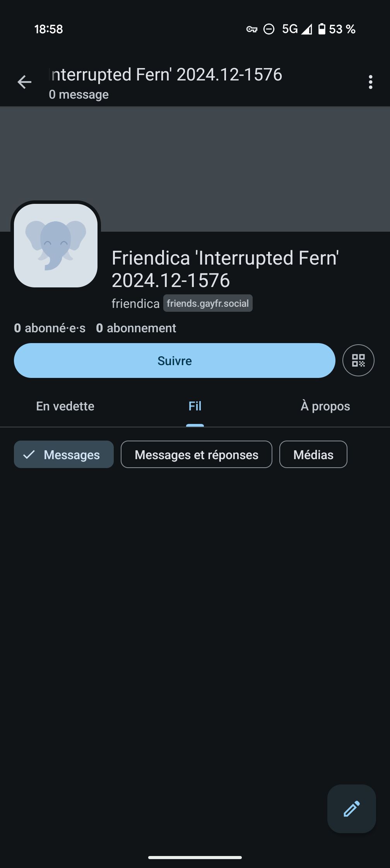Switch to the En vedette tab
This screenshot has height=868, width=390.
coord(65,406)
